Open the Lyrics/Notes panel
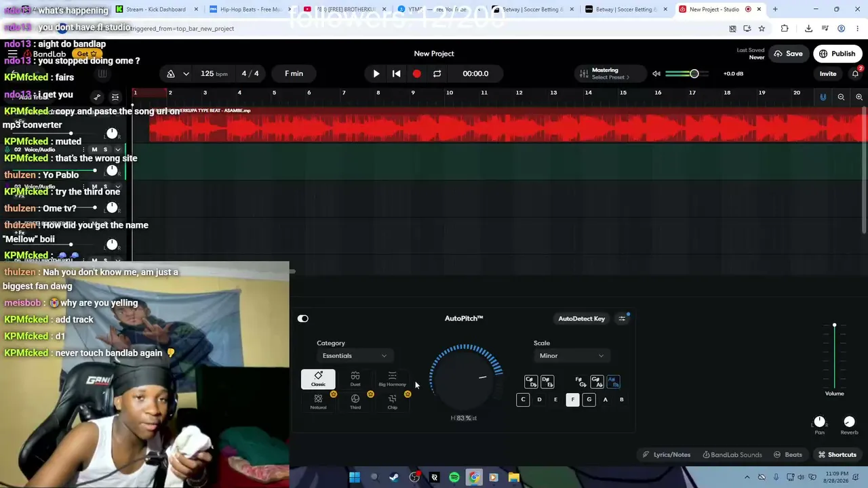Screen dimensions: 868x488 coord(667,455)
